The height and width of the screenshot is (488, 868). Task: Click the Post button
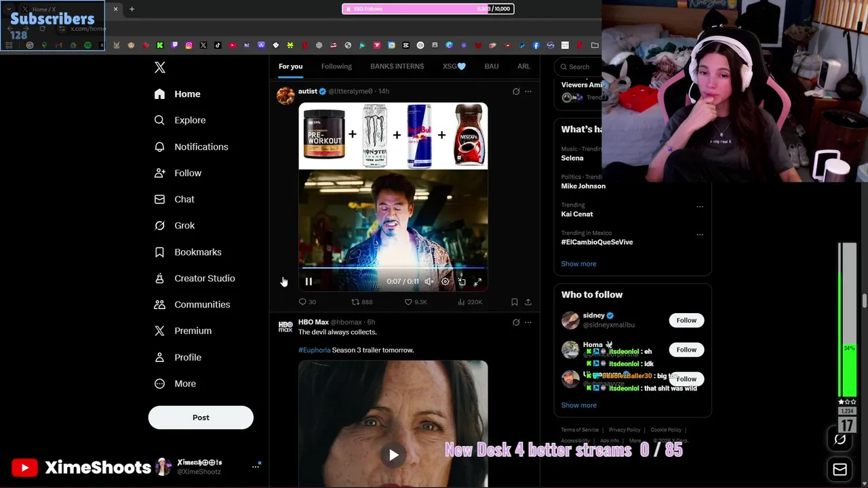(201, 418)
